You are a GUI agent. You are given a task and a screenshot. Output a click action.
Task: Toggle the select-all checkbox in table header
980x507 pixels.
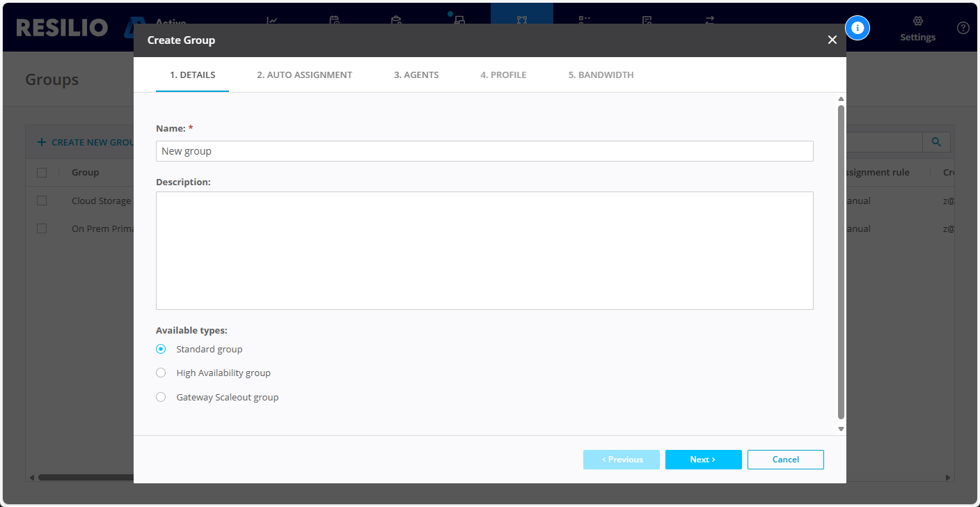[x=42, y=172]
